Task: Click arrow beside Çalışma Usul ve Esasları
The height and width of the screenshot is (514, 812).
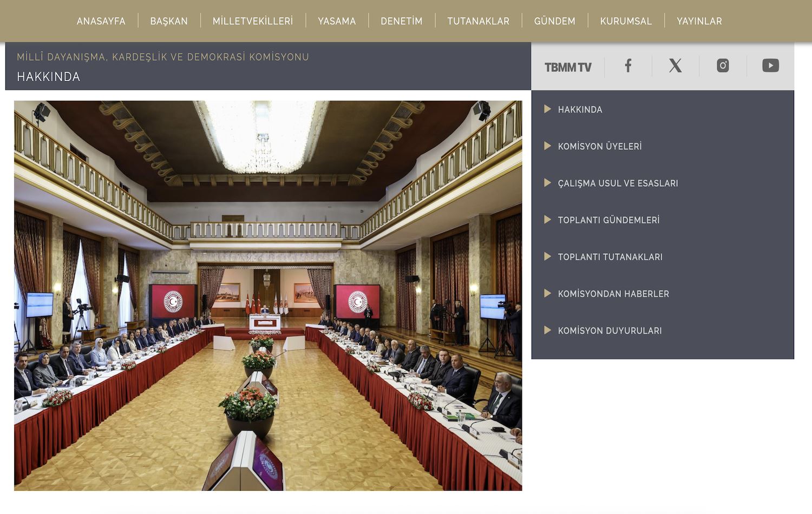Action: point(547,183)
